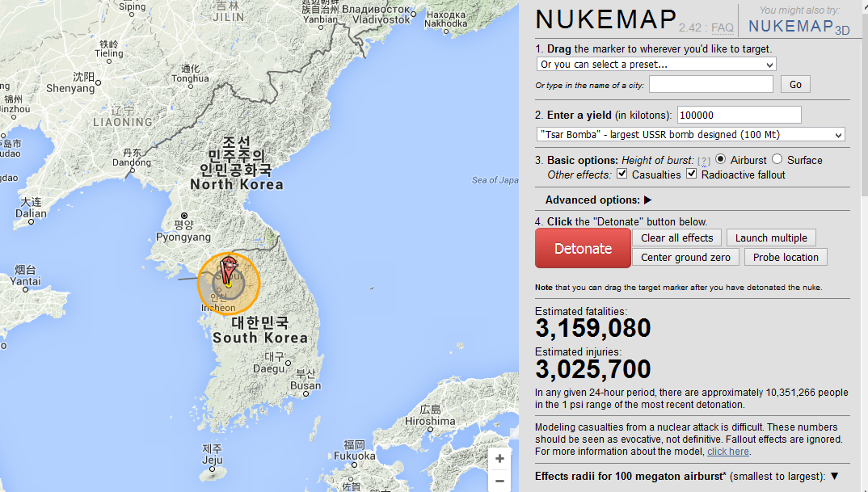Zoom out the map with minus button

(499, 481)
